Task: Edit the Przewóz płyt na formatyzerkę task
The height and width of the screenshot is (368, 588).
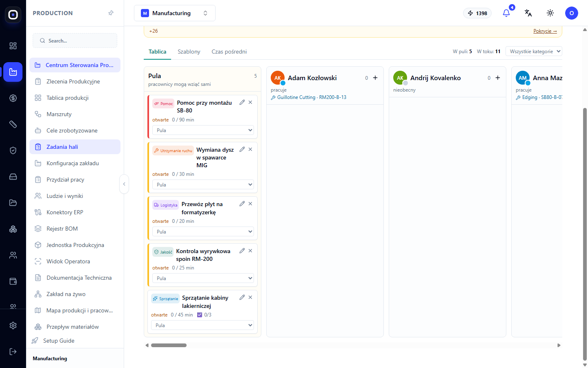Action: point(242,204)
